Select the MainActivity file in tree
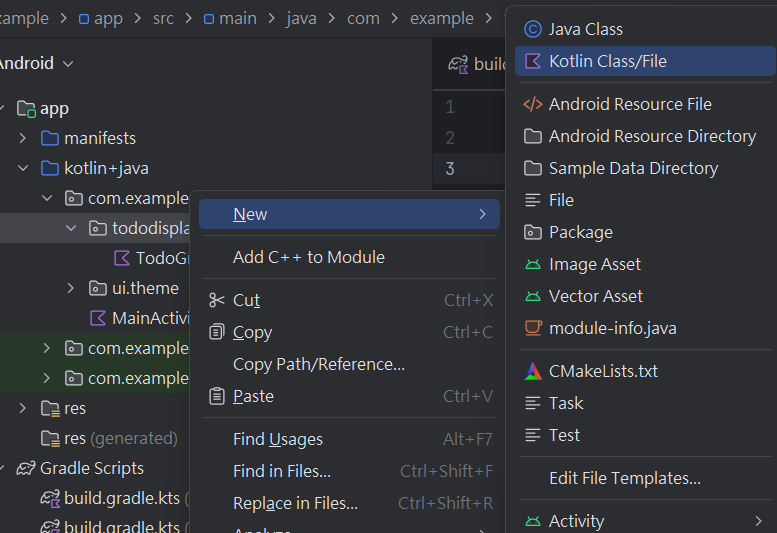 [150, 318]
